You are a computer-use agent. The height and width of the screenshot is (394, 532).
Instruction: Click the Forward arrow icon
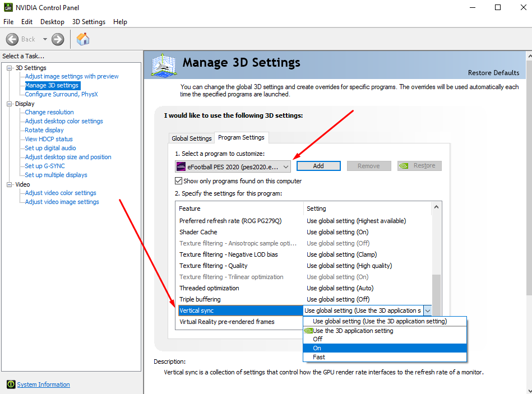point(58,39)
